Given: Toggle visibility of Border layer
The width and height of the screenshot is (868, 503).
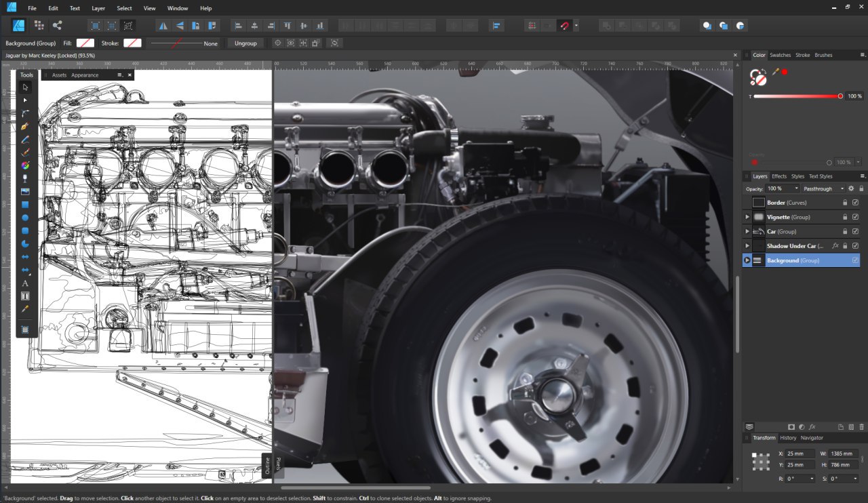Looking at the screenshot, I should [855, 203].
